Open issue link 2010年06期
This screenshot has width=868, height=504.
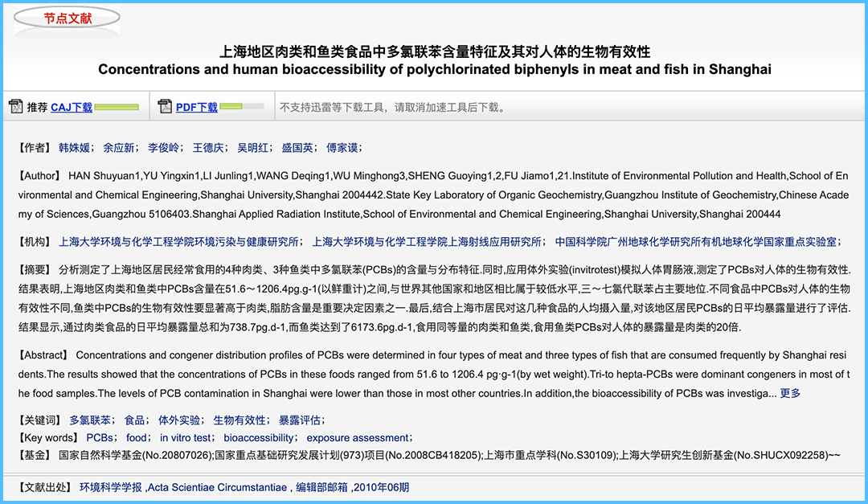point(382,487)
